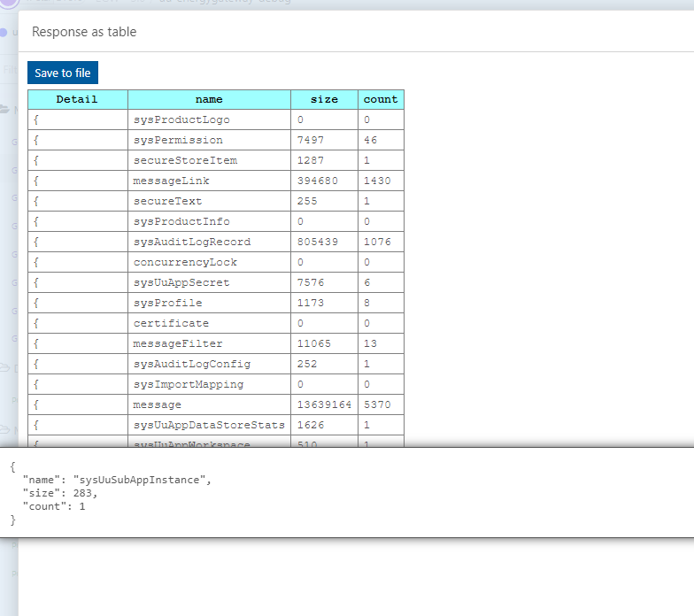Select the certificate name cell
This screenshot has width=694, height=616.
(x=209, y=323)
